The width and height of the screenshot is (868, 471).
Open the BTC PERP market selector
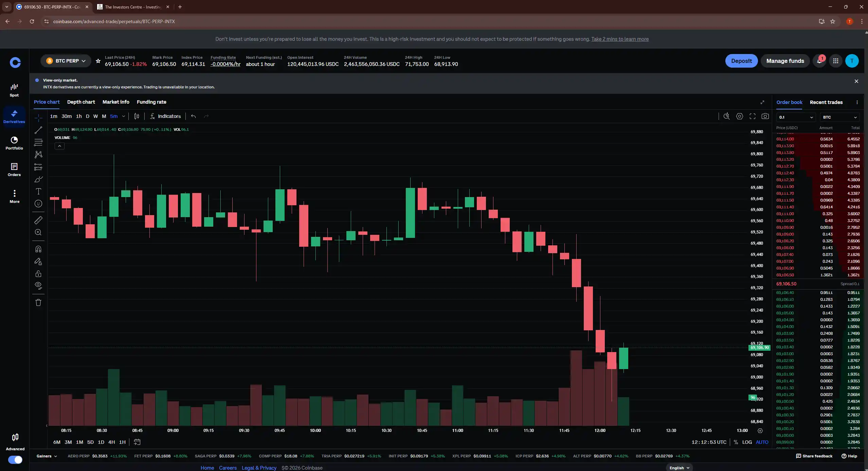pyautogui.click(x=66, y=61)
